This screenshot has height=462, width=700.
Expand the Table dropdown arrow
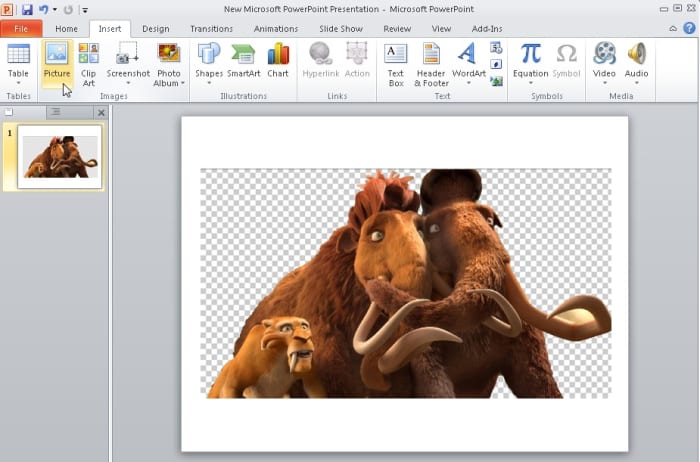point(18,83)
